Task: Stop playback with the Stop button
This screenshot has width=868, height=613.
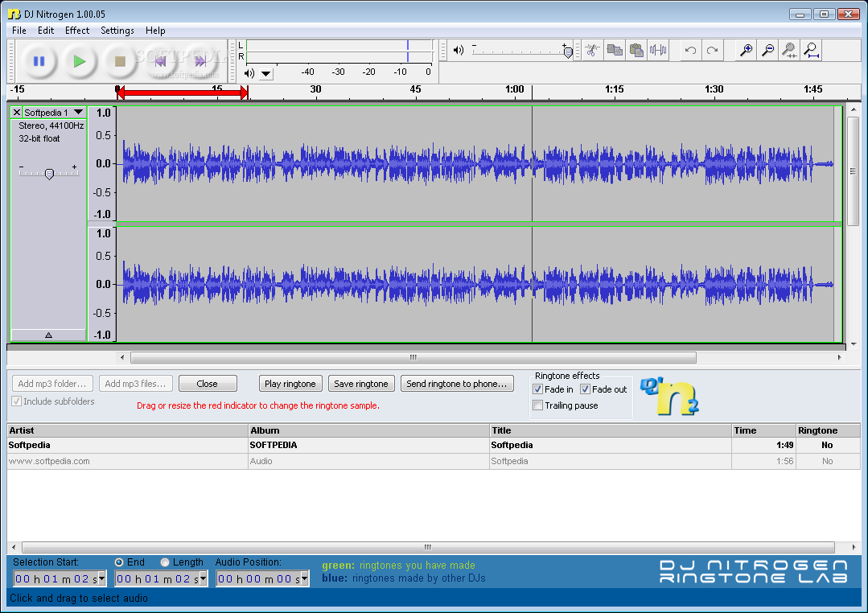Action: tap(120, 61)
